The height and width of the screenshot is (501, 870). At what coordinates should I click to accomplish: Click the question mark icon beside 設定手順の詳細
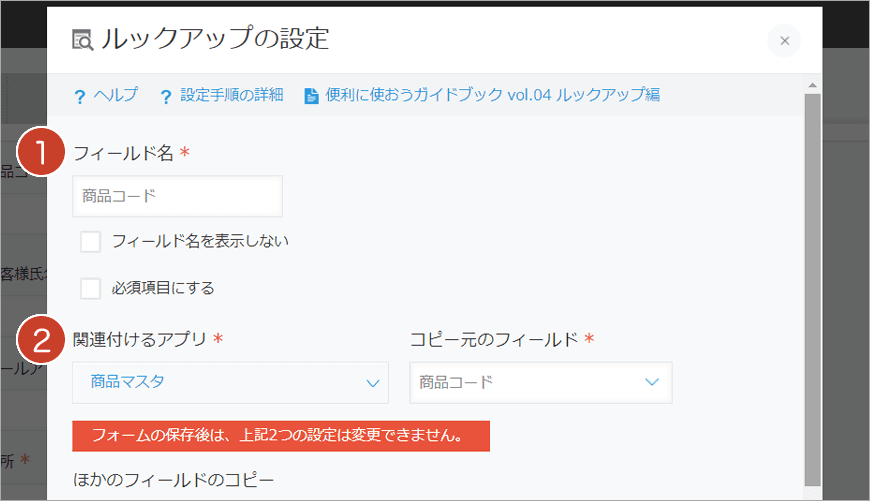[166, 96]
